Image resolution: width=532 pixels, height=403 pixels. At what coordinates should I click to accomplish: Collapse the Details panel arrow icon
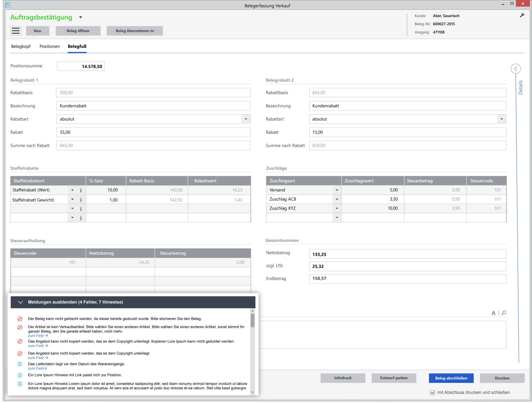(516, 69)
